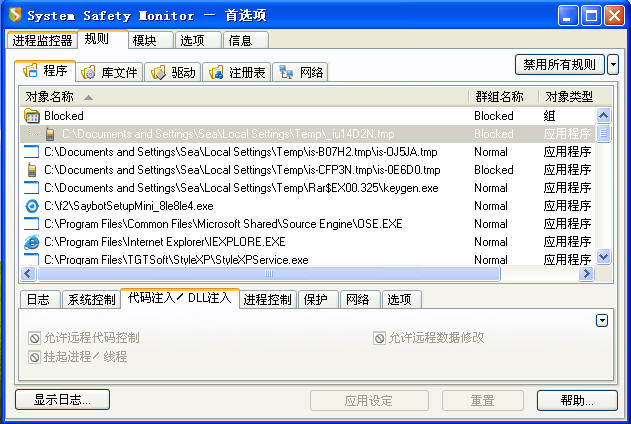The image size is (631, 424).
Task: Click the 程序 tab folder icon
Action: (31, 70)
